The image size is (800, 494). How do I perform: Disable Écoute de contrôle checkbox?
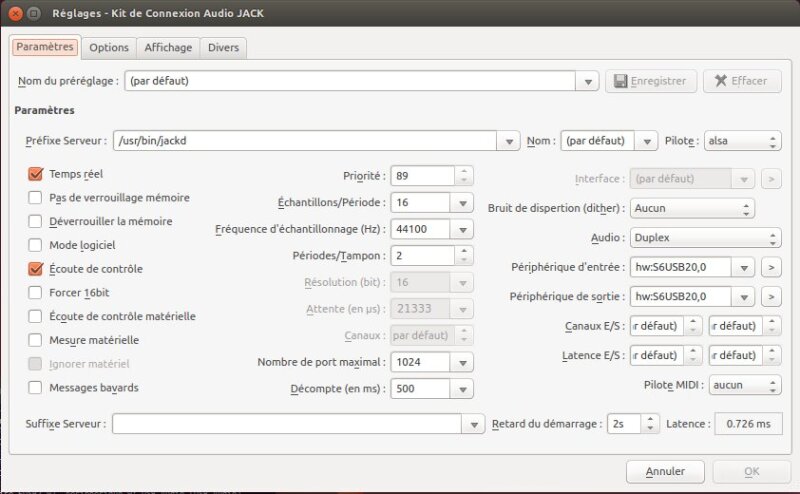pyautogui.click(x=35, y=269)
